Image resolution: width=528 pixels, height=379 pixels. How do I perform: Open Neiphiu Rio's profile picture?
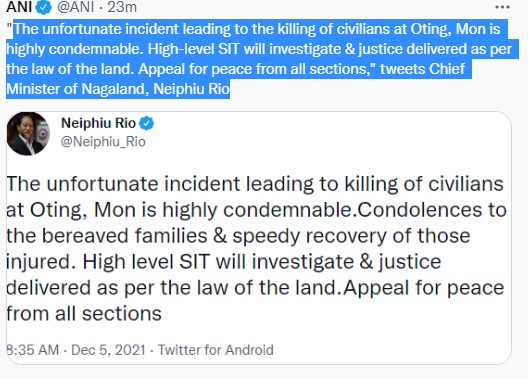click(28, 134)
